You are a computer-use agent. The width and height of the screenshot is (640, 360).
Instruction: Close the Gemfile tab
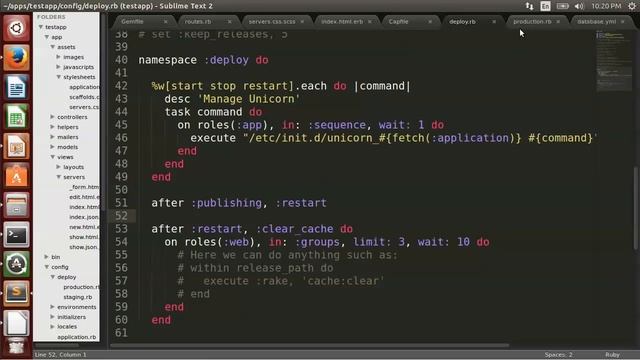click(166, 22)
